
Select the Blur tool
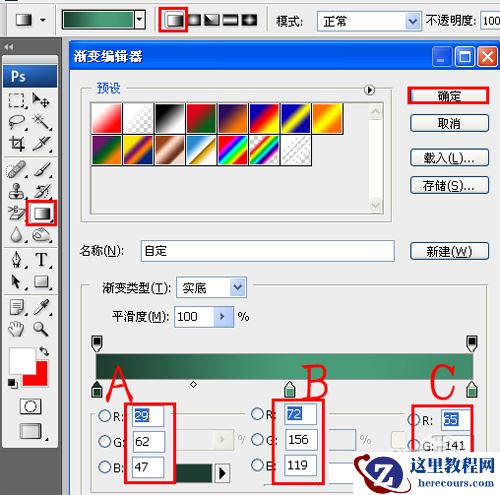point(16,235)
